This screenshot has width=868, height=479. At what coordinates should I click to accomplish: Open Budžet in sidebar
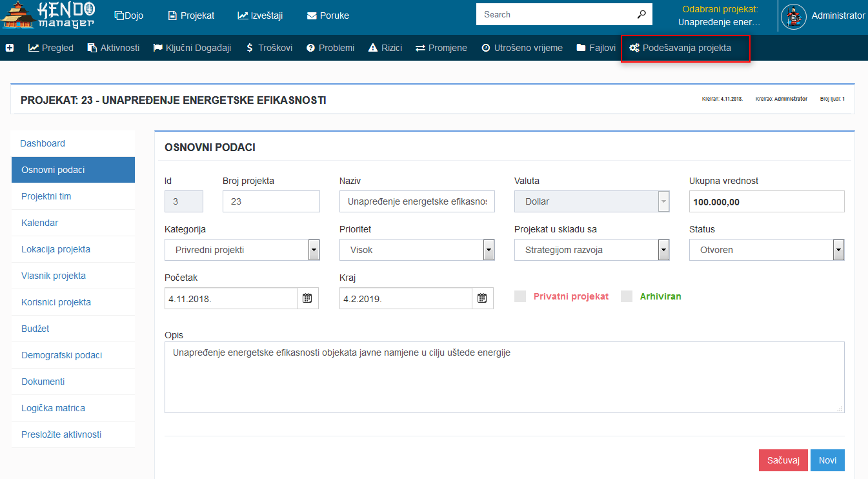[73, 329]
